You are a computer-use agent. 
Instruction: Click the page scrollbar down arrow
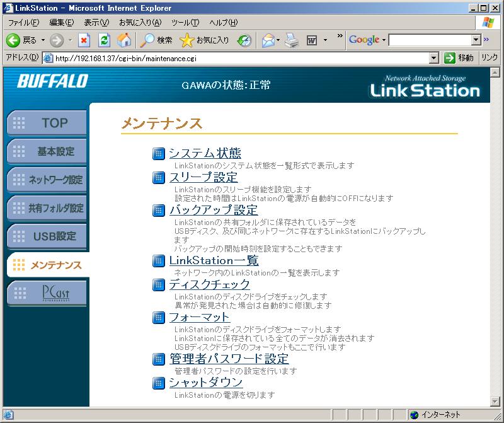tap(495, 401)
